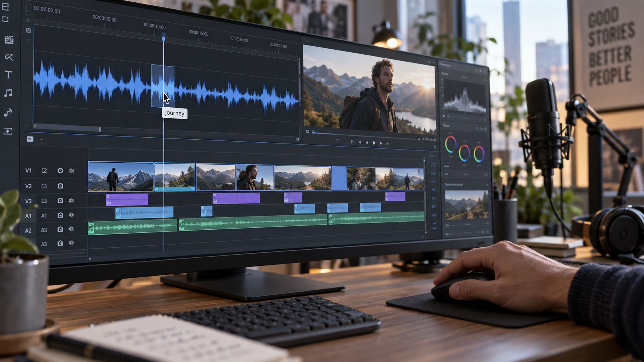The height and width of the screenshot is (362, 644).
Task: Click the 'journey' word tooltip label
Action: [174, 113]
